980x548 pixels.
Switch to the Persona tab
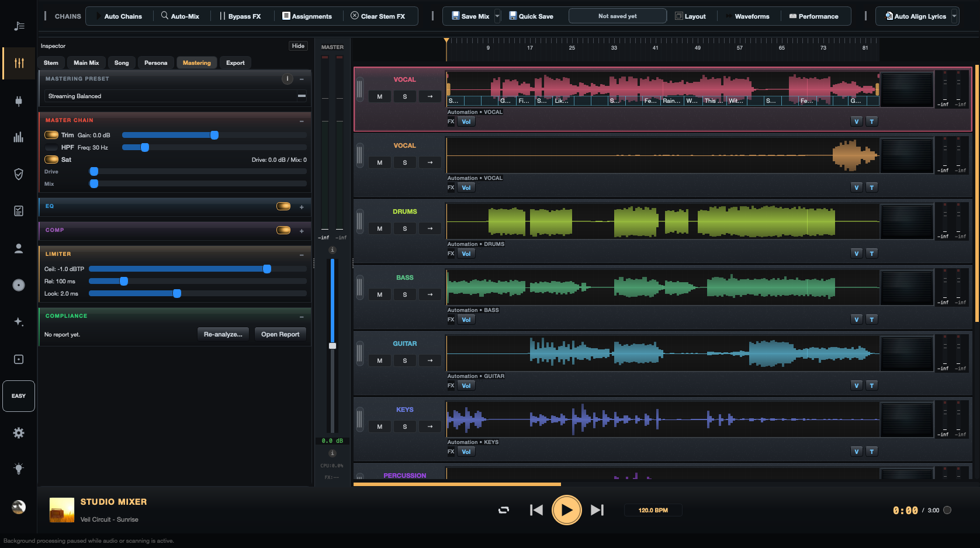tap(155, 63)
